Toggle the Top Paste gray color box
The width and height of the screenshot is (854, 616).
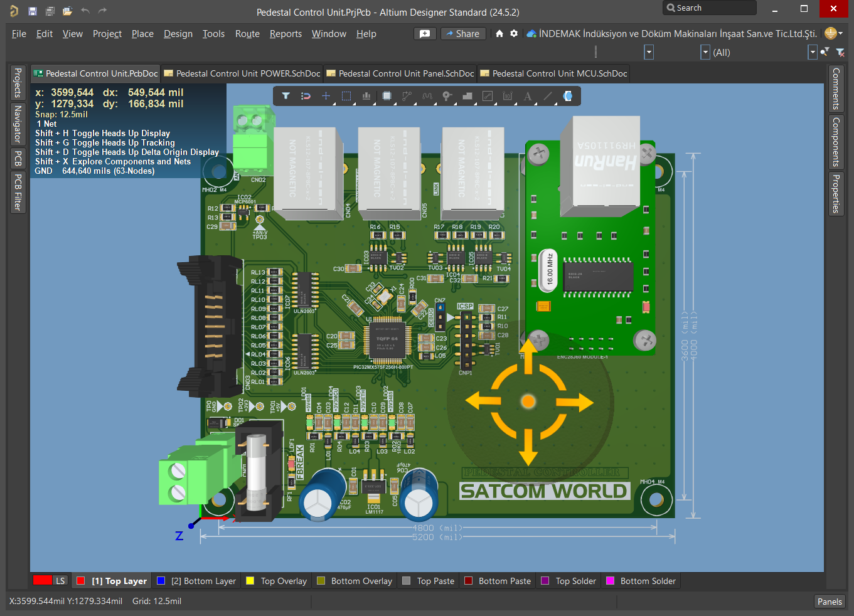tap(406, 581)
